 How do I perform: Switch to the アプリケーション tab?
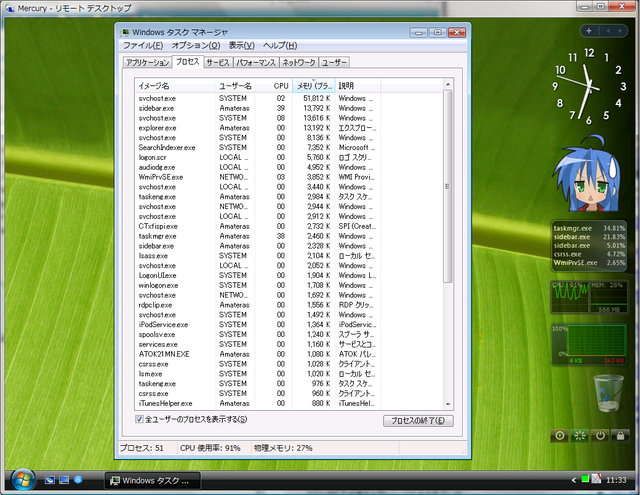(x=147, y=62)
